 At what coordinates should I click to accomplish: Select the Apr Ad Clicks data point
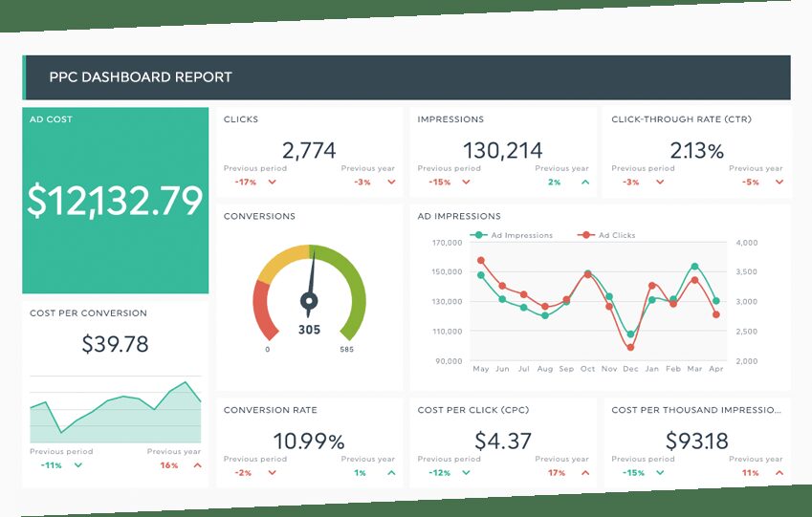pos(716,314)
